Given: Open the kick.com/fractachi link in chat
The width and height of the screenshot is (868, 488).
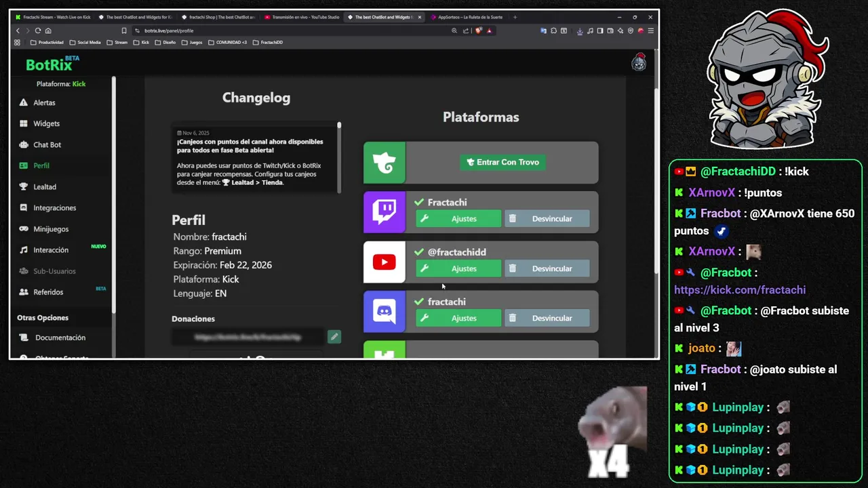Looking at the screenshot, I should point(740,289).
